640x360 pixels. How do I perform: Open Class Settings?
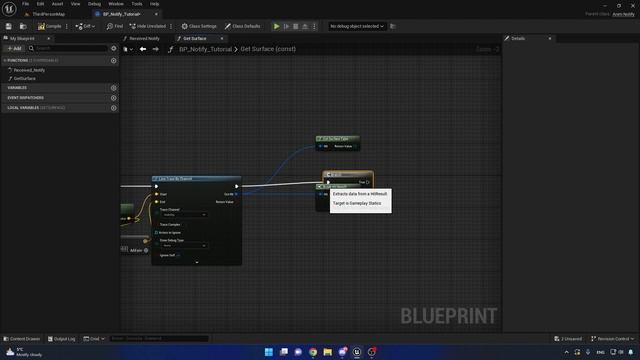coord(199,26)
